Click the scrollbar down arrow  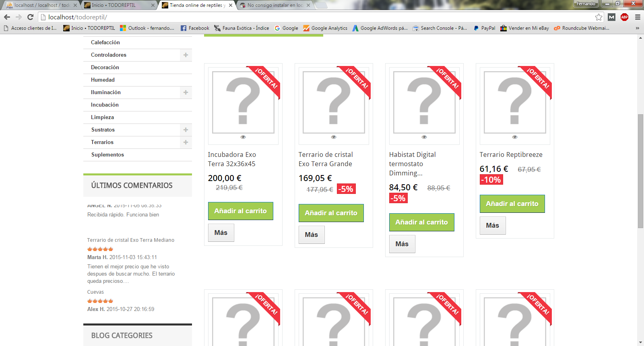point(640,342)
